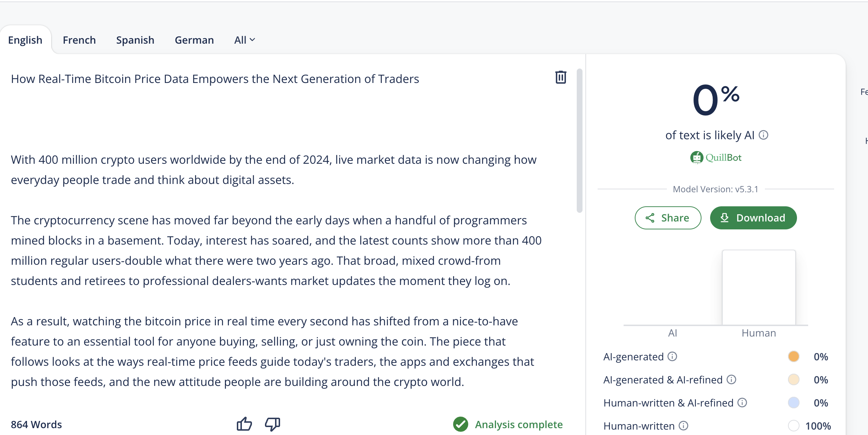Viewport: 868px width, 435px height.
Task: Click info icon next to Human-written & AI-refined
Action: 742,403
